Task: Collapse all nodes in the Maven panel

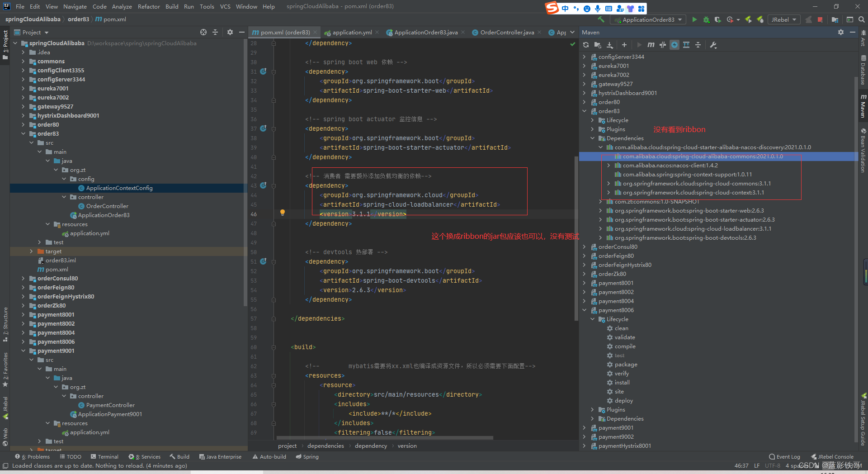Action: click(x=698, y=45)
